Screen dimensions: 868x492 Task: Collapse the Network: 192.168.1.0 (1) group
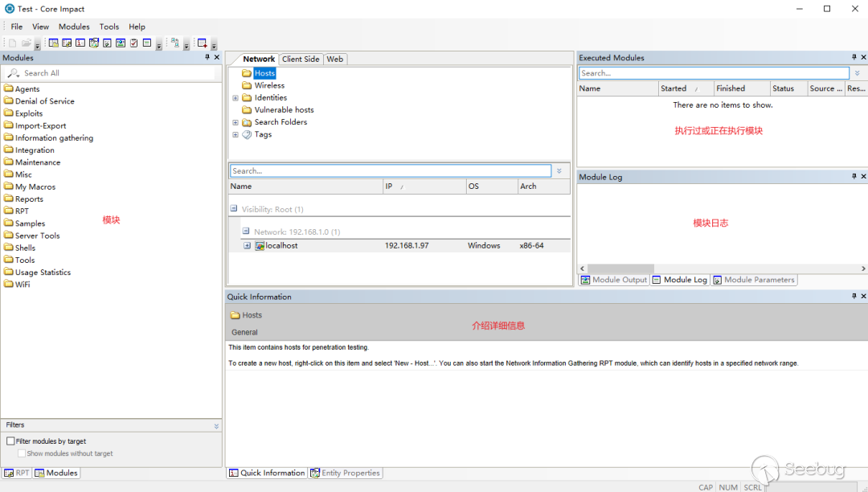246,231
